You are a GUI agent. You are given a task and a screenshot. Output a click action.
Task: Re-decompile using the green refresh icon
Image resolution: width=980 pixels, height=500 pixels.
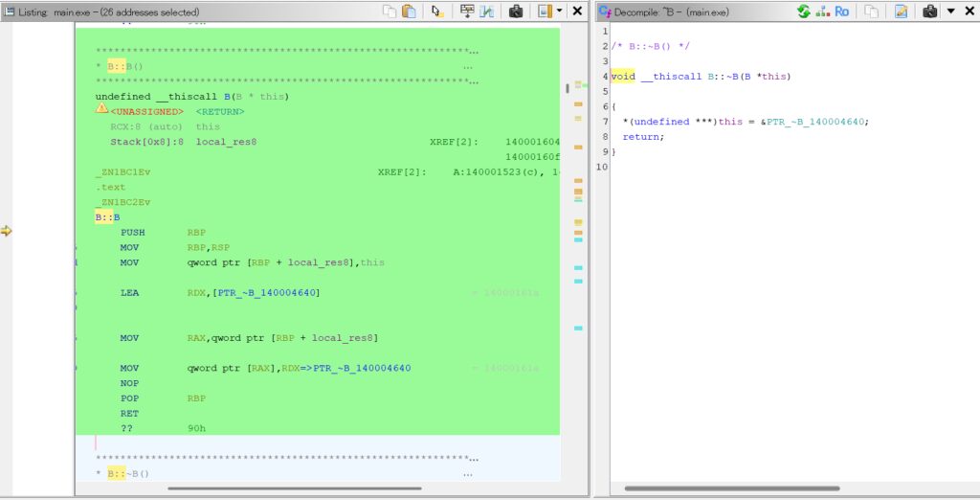coord(804,11)
